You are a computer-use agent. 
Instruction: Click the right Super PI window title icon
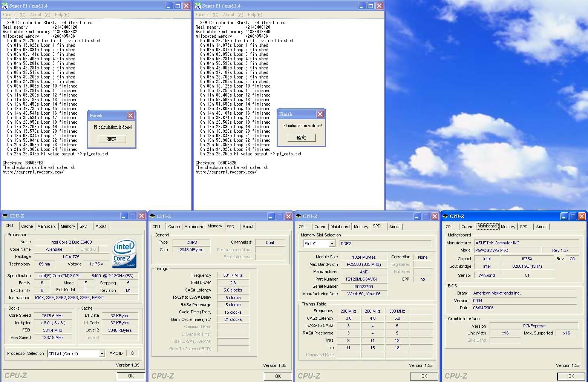(x=198, y=6)
